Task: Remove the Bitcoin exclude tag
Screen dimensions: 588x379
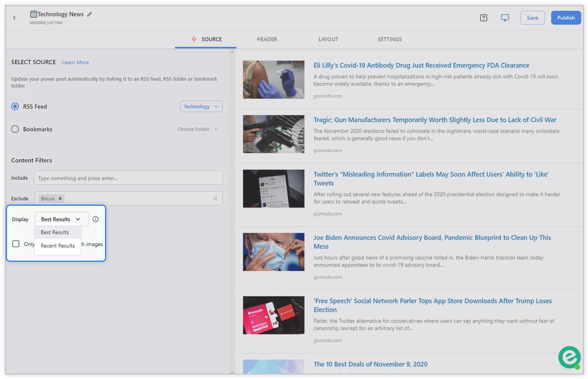Action: [60, 198]
